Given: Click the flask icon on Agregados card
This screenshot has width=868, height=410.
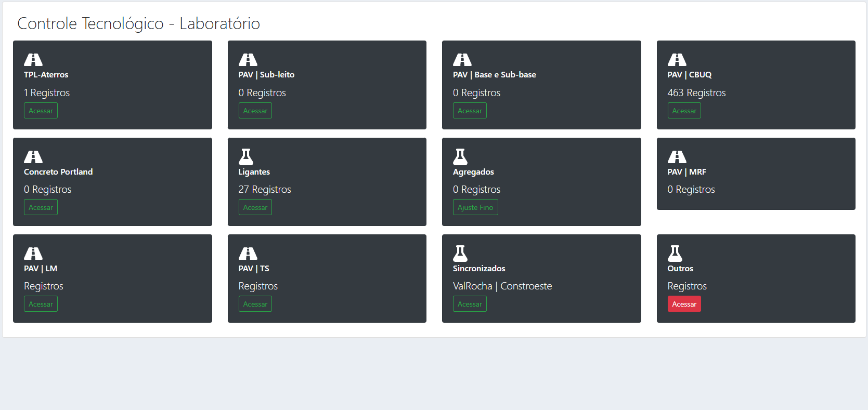Looking at the screenshot, I should (x=460, y=156).
